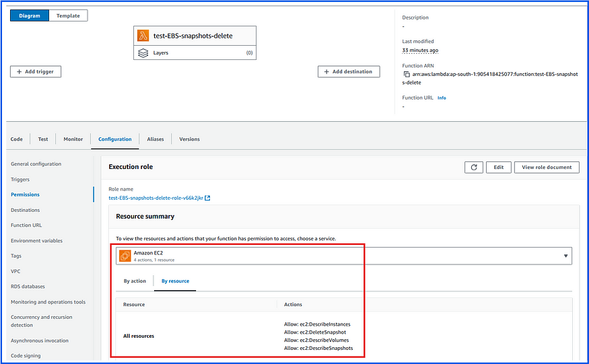The image size is (589, 364).
Task: Click 'Allow: ec2:DescribeSnapshots' action
Action: (318, 349)
